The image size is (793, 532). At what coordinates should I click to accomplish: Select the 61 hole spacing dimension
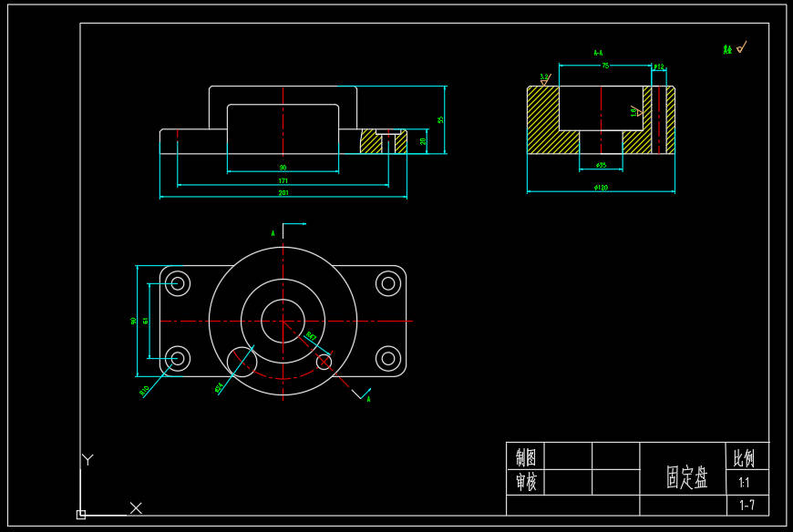[x=146, y=321]
